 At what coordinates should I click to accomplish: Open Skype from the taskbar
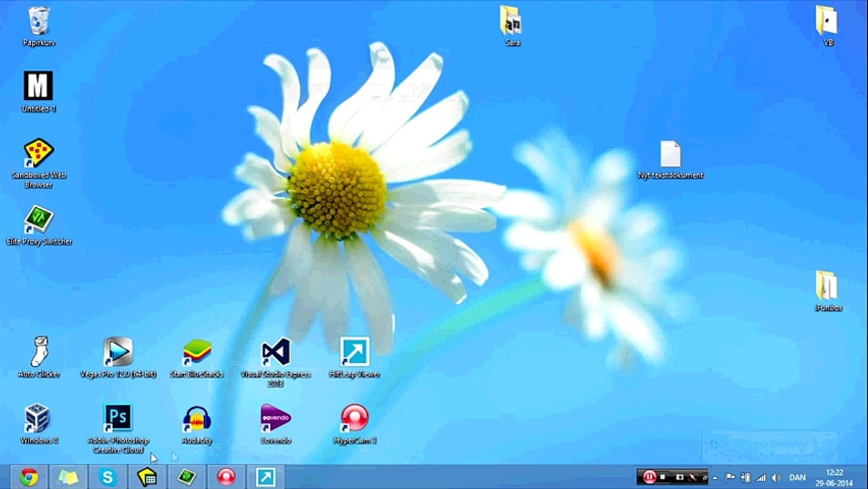click(x=107, y=477)
